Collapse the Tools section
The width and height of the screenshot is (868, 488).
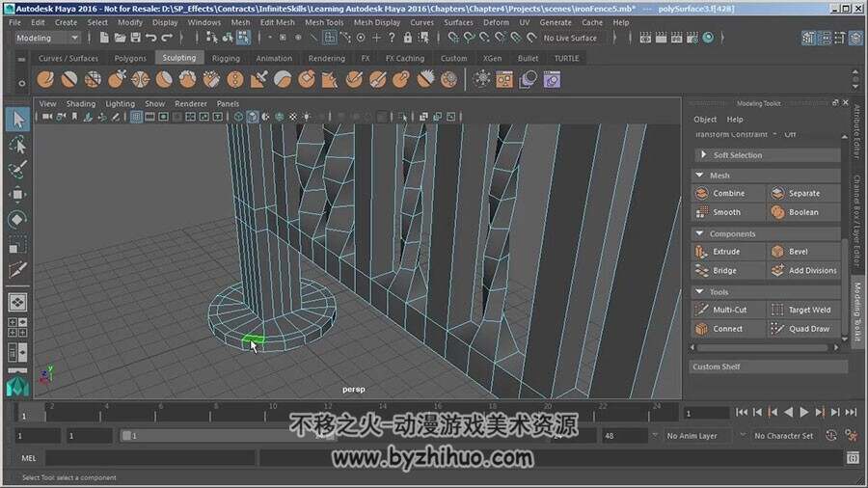[x=700, y=291]
